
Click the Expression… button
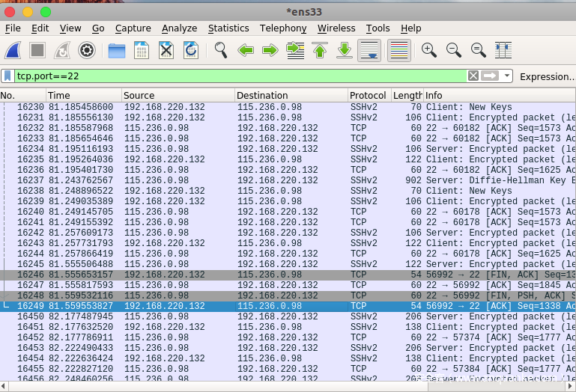547,76
